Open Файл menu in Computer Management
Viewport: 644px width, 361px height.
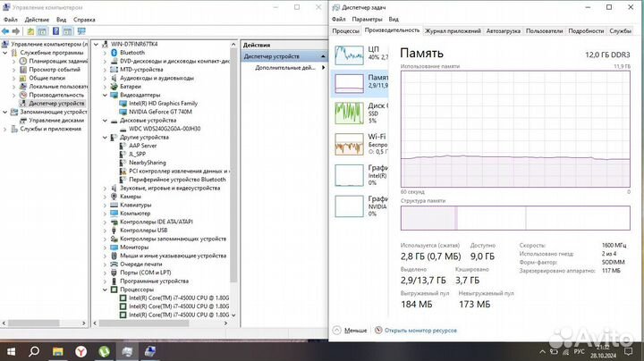11,20
